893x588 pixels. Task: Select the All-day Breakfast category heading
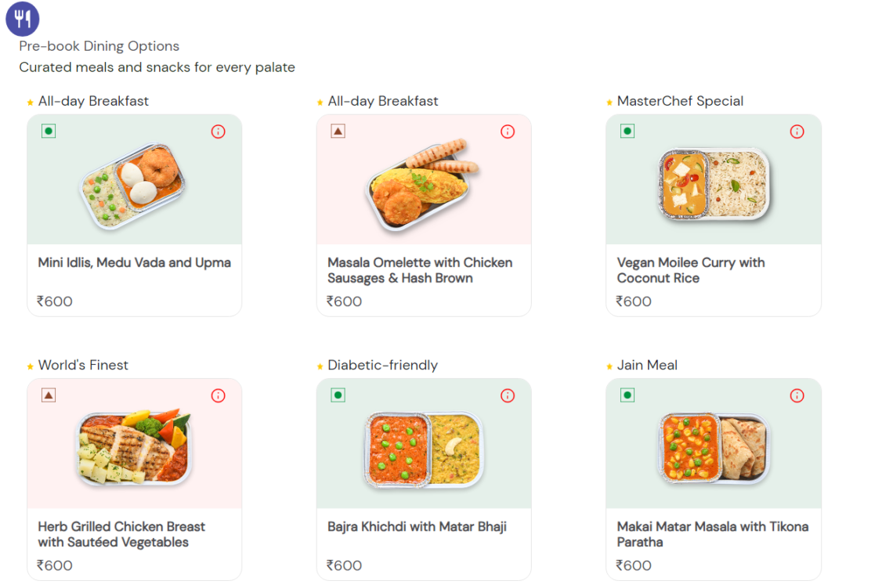91,101
